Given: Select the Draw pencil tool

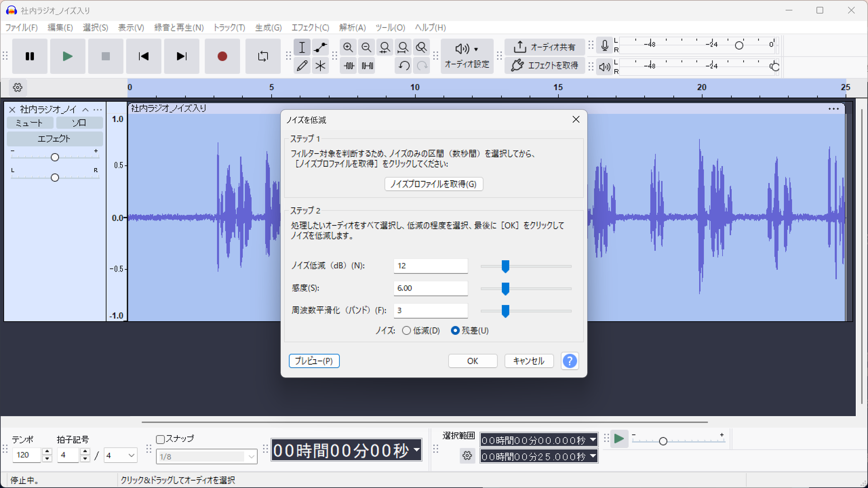Looking at the screenshot, I should point(302,66).
